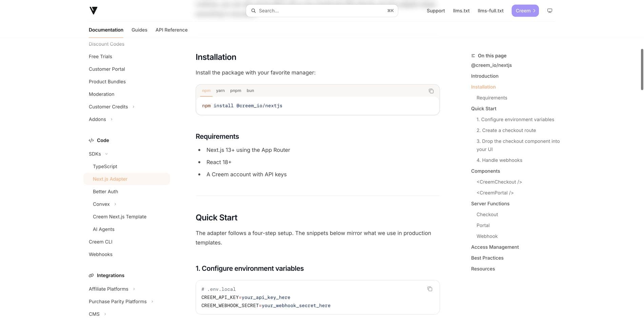Viewport: 644px width, 320px height.
Task: Expand the CMS section
Action: [x=105, y=314]
